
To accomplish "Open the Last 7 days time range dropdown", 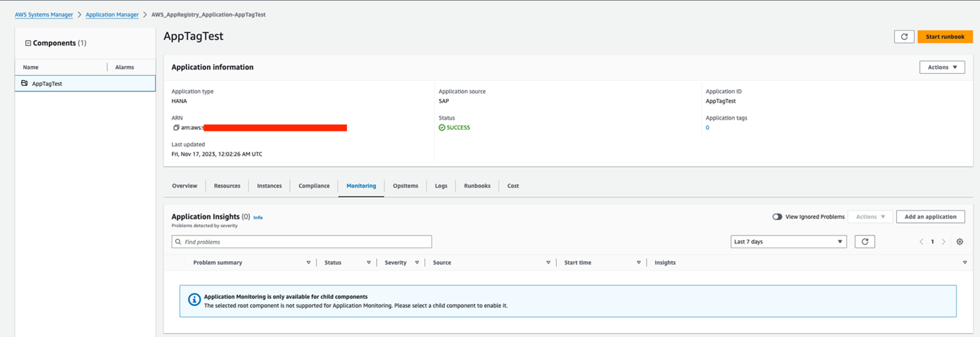I will pyautogui.click(x=788, y=241).
